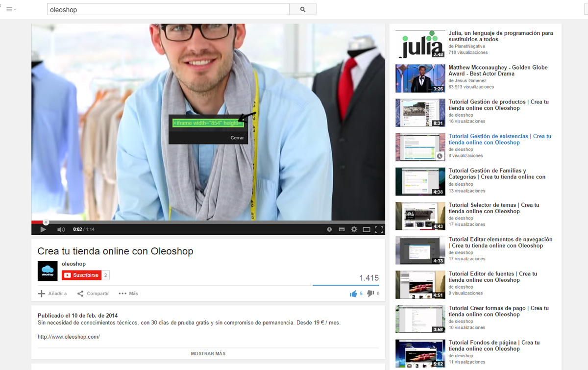Subscribe with the Suscribirse button
Image resolution: width=588 pixels, height=370 pixels.
tap(81, 275)
